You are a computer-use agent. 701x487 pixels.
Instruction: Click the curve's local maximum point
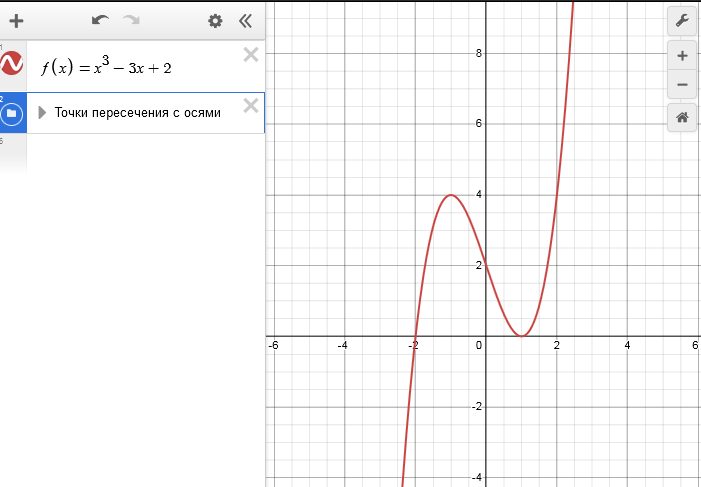click(x=451, y=195)
